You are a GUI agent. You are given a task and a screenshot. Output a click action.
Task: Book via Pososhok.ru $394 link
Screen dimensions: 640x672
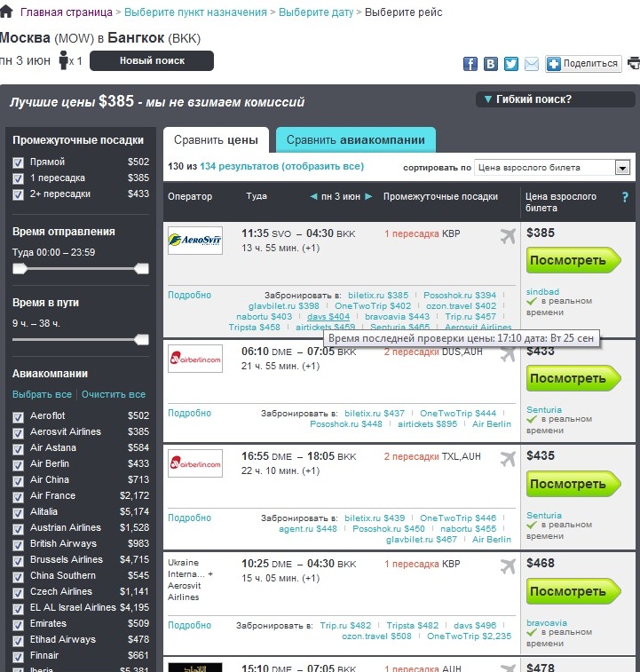coord(460,296)
